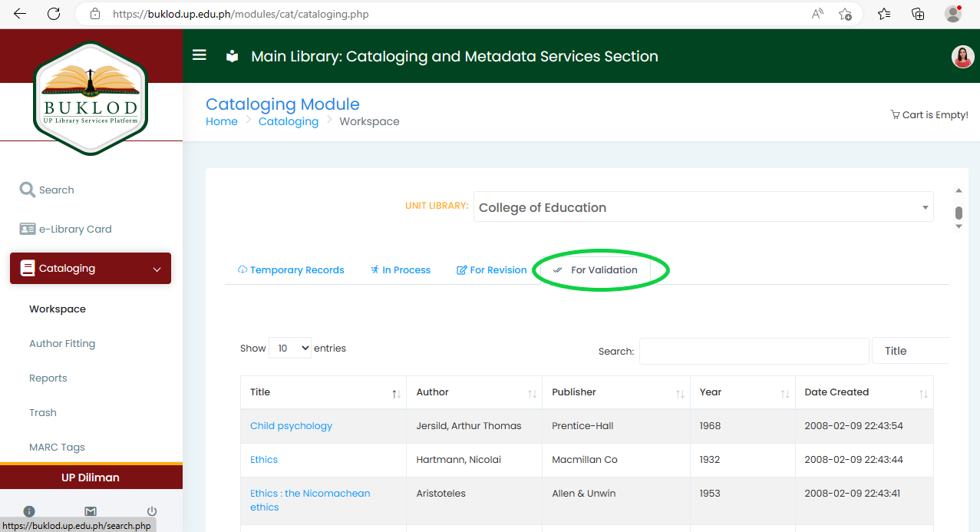Screen dimensions: 980x532
Task: Reload the page with refresh icon
Action: coord(54,14)
